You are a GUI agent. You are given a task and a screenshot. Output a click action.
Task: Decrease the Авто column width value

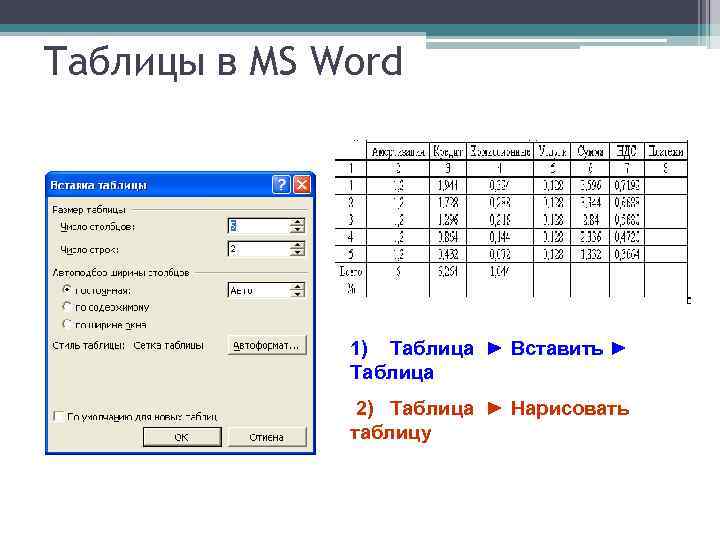pos(298,293)
